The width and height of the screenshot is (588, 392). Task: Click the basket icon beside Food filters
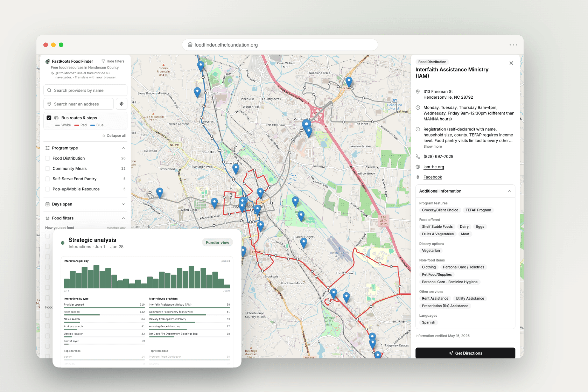(48, 218)
